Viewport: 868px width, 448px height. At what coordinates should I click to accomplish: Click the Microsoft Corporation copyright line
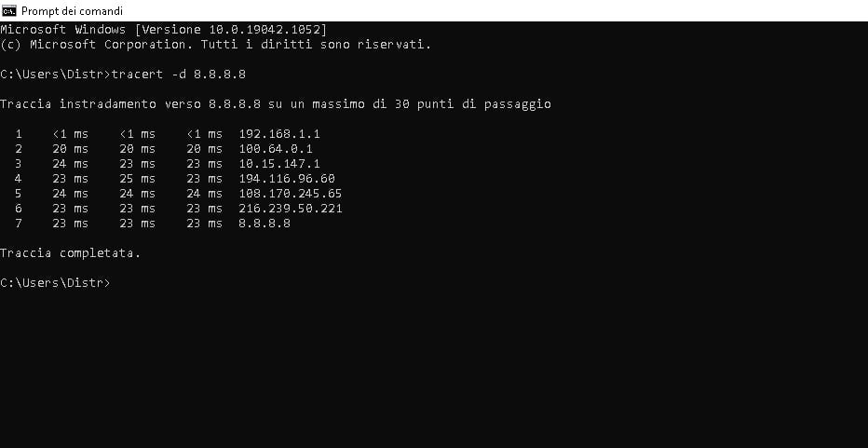point(215,45)
